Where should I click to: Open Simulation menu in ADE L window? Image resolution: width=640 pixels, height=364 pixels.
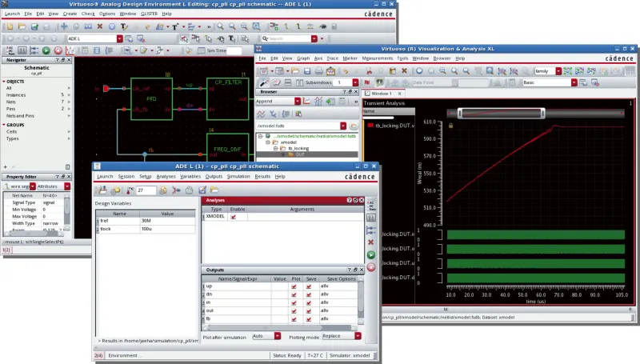pyautogui.click(x=238, y=176)
